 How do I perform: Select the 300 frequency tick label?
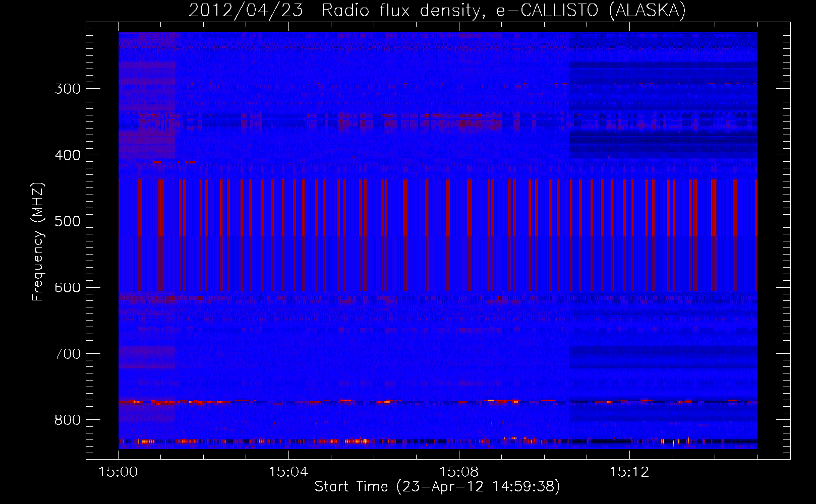[68, 89]
